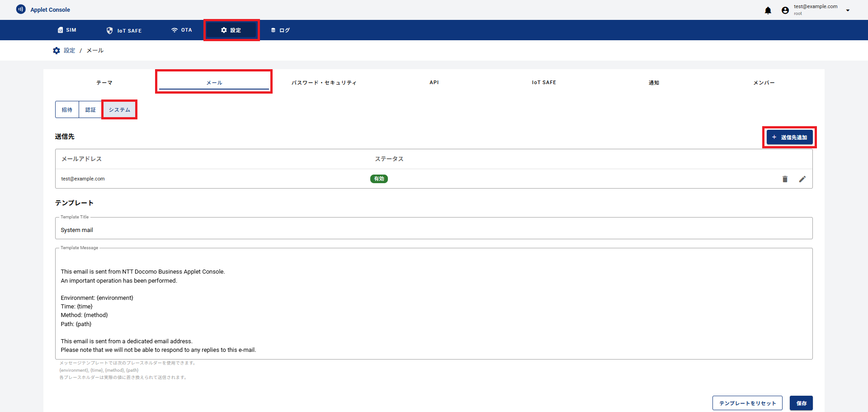Open the SIM navigation item

(x=67, y=30)
